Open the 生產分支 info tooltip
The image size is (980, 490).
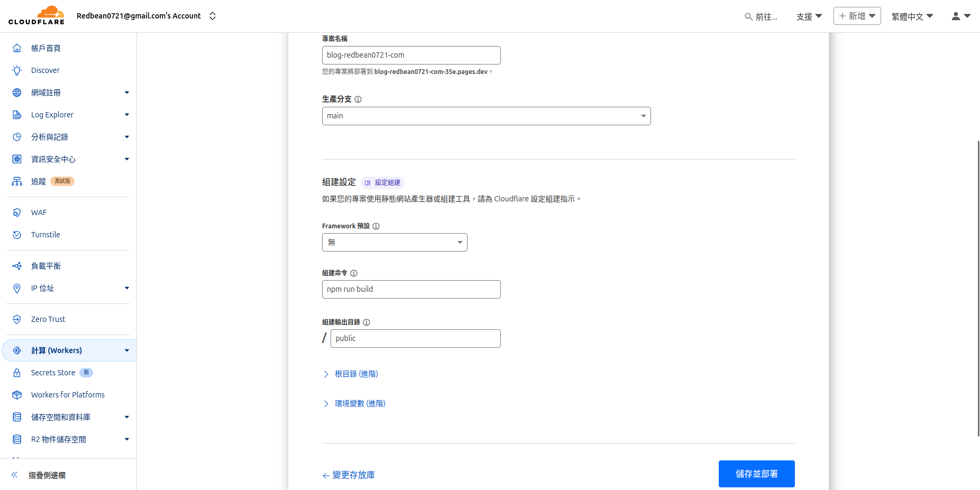point(358,99)
